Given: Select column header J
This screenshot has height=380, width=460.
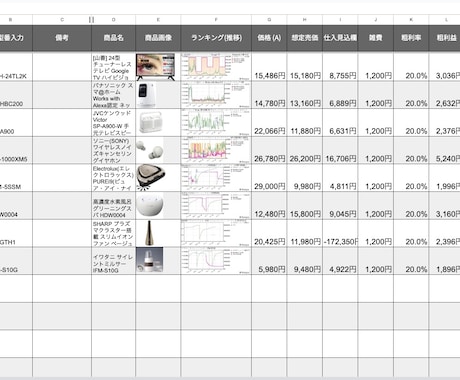Looking at the screenshot, I should pos(376,20).
